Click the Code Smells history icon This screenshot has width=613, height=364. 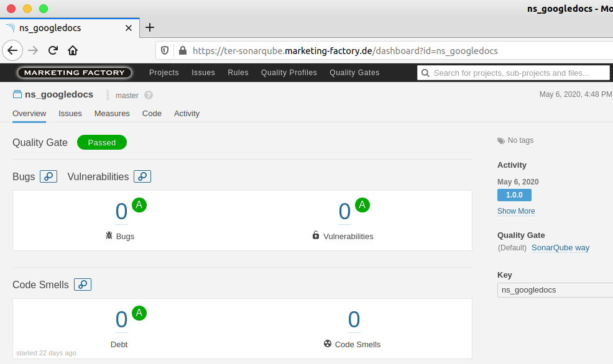pyautogui.click(x=82, y=284)
